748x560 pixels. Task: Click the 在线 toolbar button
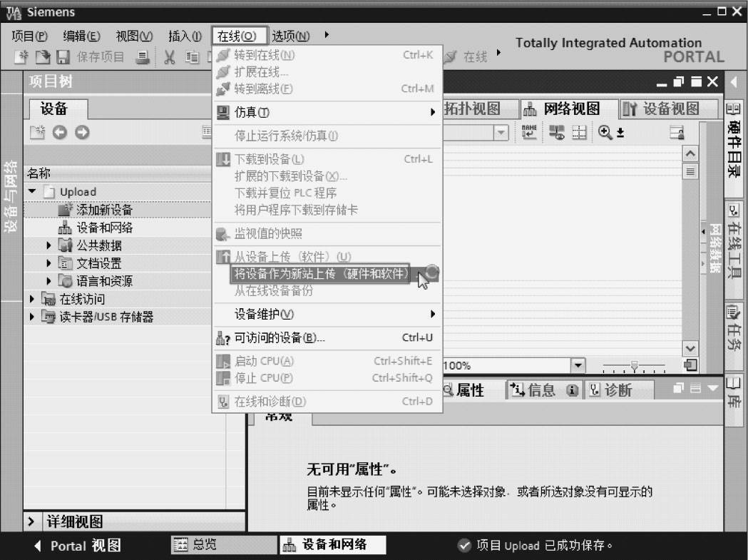(466, 57)
